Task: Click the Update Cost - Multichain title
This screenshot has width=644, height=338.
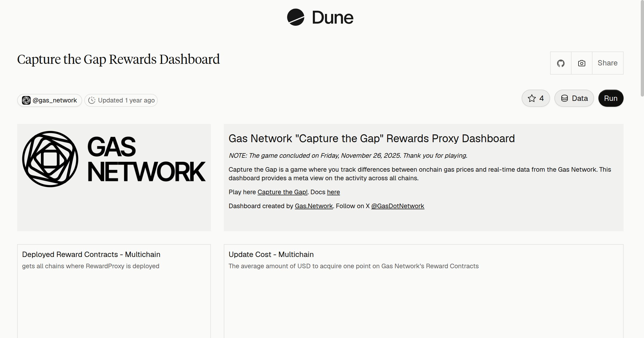Action: [271, 254]
